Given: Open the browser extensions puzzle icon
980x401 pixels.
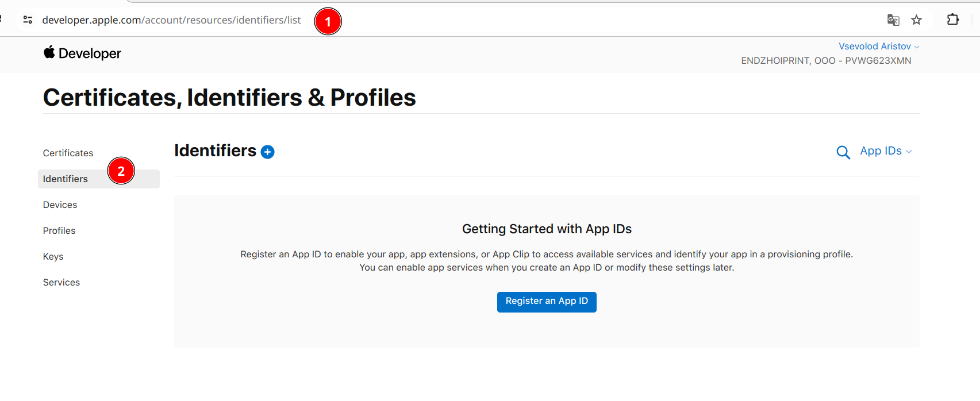Looking at the screenshot, I should pyautogui.click(x=952, y=20).
